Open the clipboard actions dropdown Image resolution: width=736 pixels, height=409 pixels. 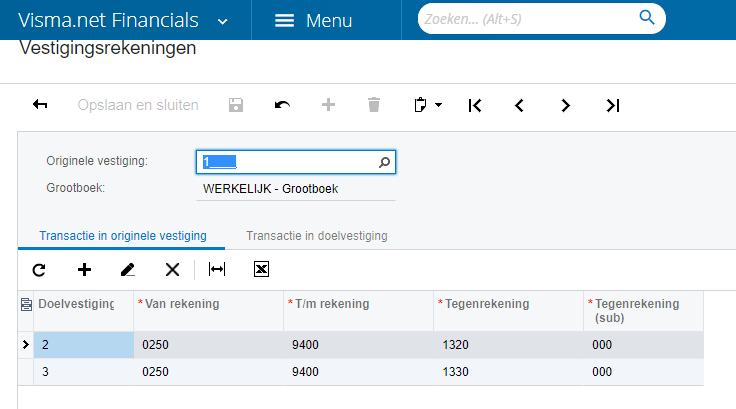click(428, 105)
